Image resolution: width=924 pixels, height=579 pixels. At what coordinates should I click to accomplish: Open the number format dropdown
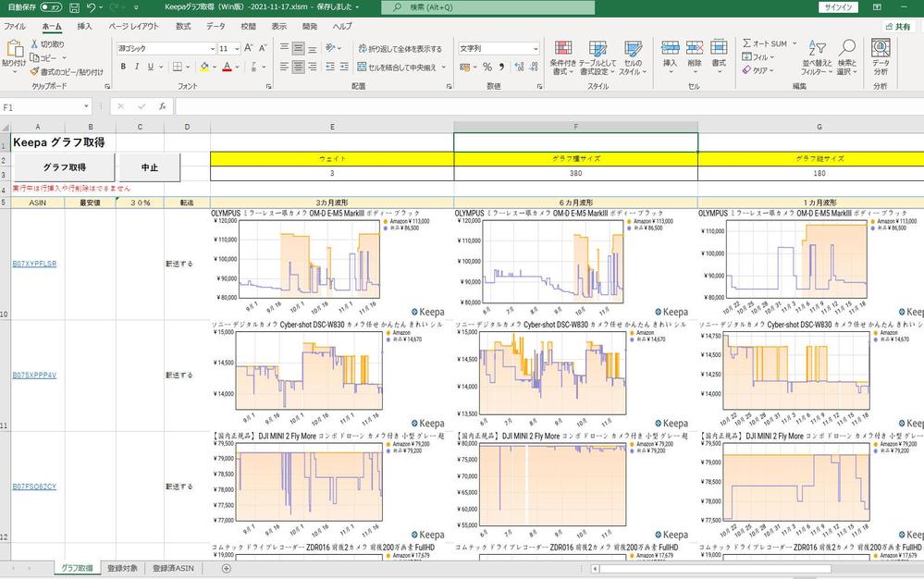tap(536, 49)
